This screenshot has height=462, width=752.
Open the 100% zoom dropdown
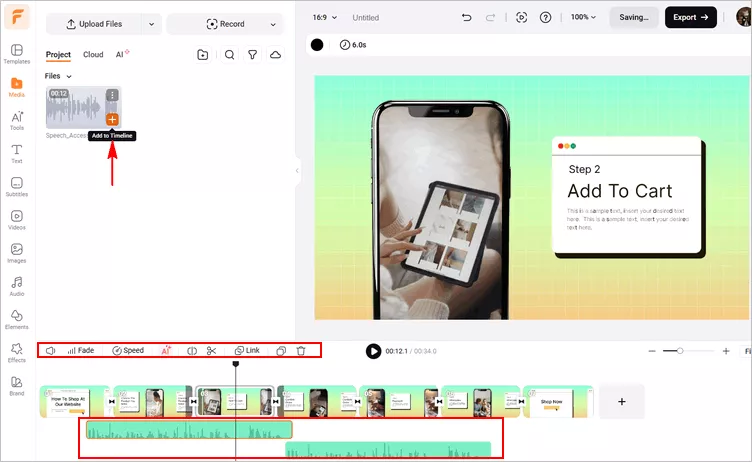tap(583, 17)
